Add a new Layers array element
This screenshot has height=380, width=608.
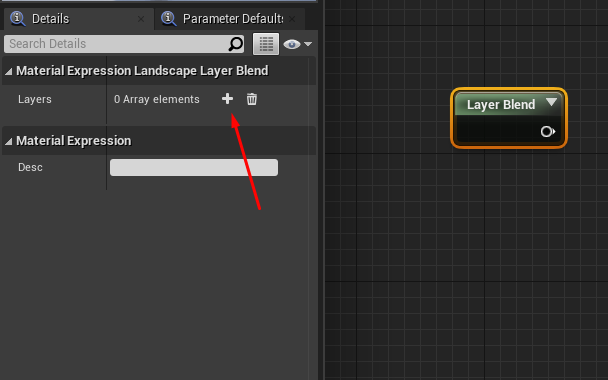pyautogui.click(x=228, y=99)
